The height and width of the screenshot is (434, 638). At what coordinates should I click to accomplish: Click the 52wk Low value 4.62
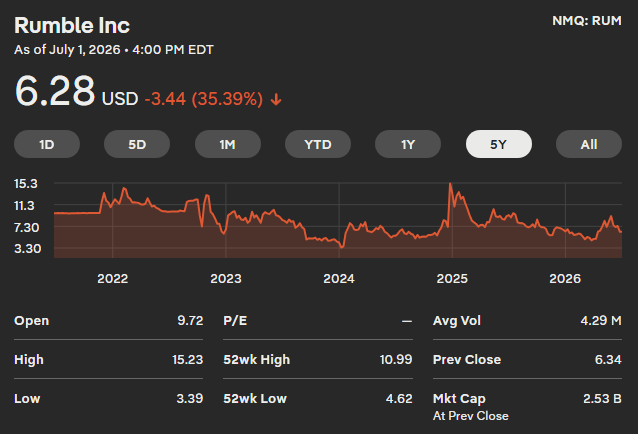(x=399, y=398)
